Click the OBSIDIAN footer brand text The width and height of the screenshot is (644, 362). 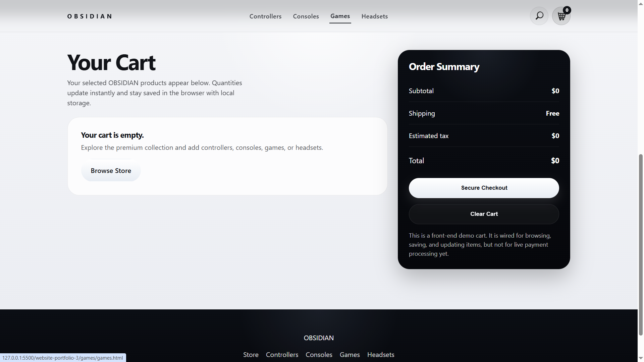[318, 338]
